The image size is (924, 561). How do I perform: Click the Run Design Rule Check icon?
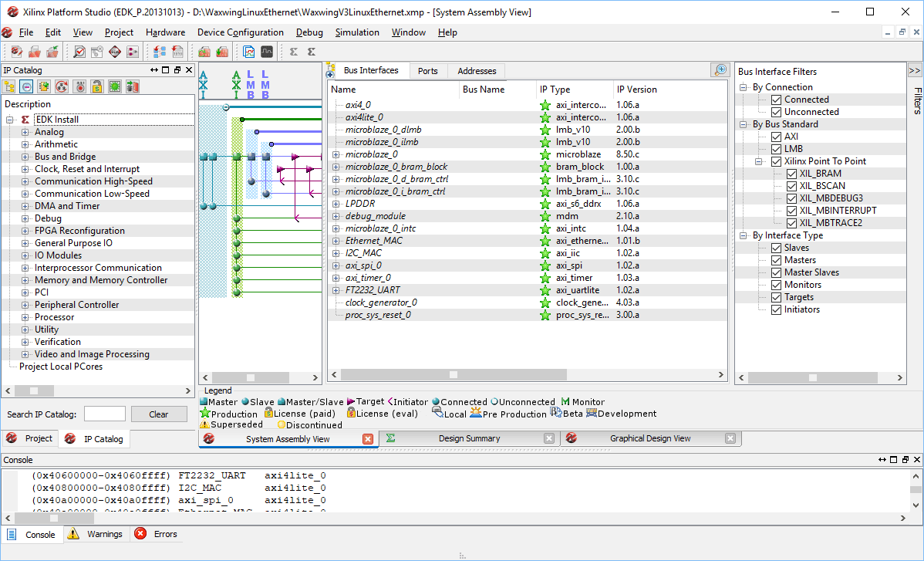point(79,52)
